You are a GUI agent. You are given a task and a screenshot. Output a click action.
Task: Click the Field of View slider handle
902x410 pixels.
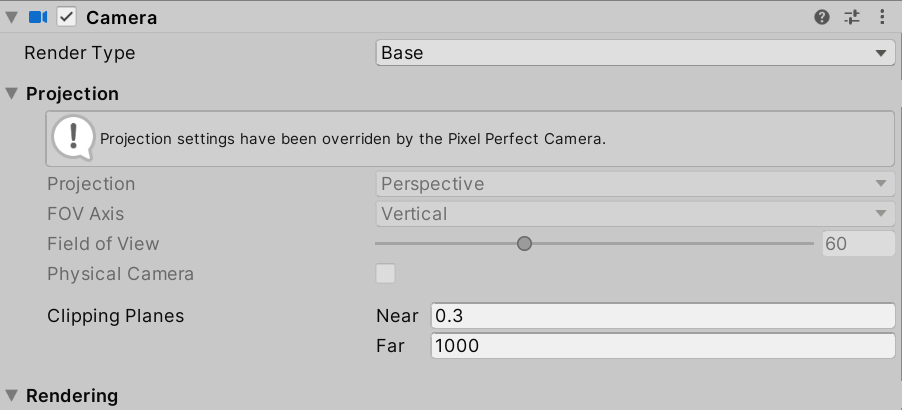[x=524, y=244]
